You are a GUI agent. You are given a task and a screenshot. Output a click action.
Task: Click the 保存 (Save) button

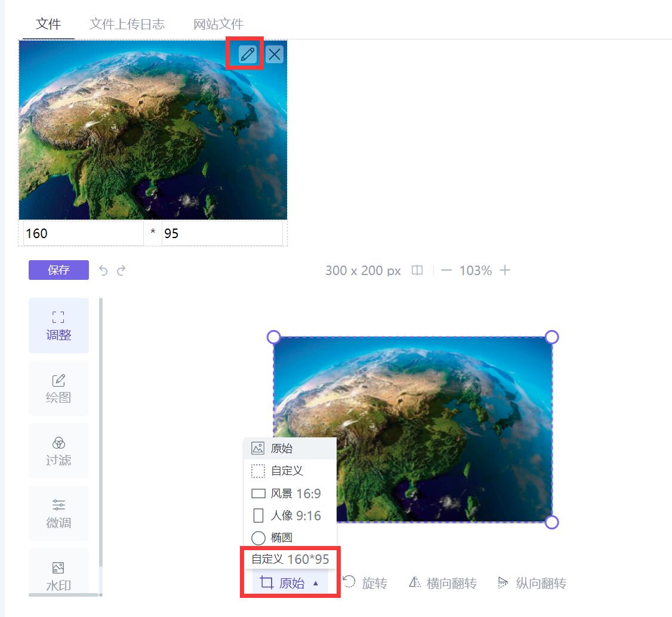pos(58,270)
